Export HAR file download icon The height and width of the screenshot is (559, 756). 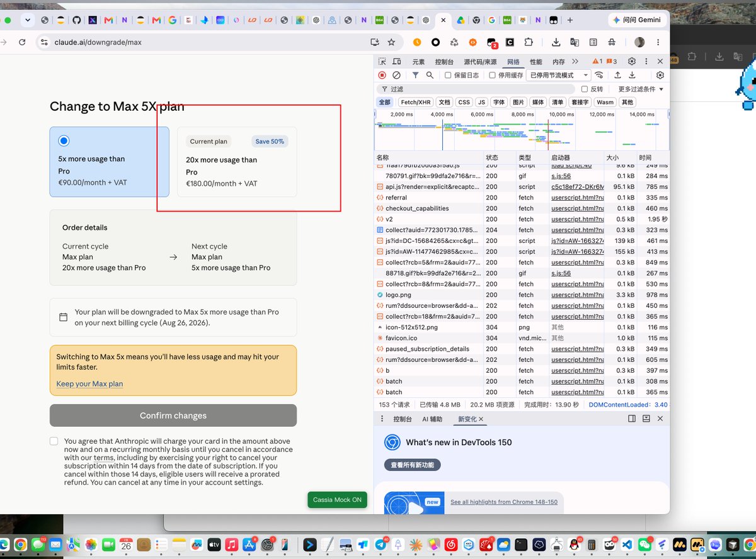(632, 75)
